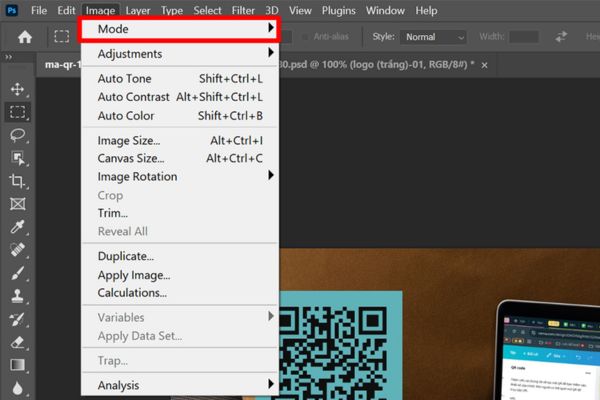The width and height of the screenshot is (600, 400).
Task: Open the Filter menu
Action: pos(243,10)
